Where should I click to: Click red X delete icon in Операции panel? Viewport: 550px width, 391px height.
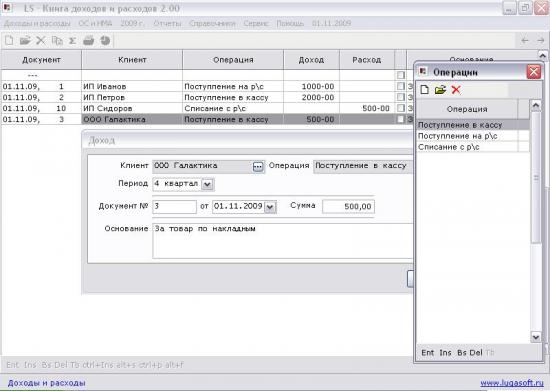[456, 90]
